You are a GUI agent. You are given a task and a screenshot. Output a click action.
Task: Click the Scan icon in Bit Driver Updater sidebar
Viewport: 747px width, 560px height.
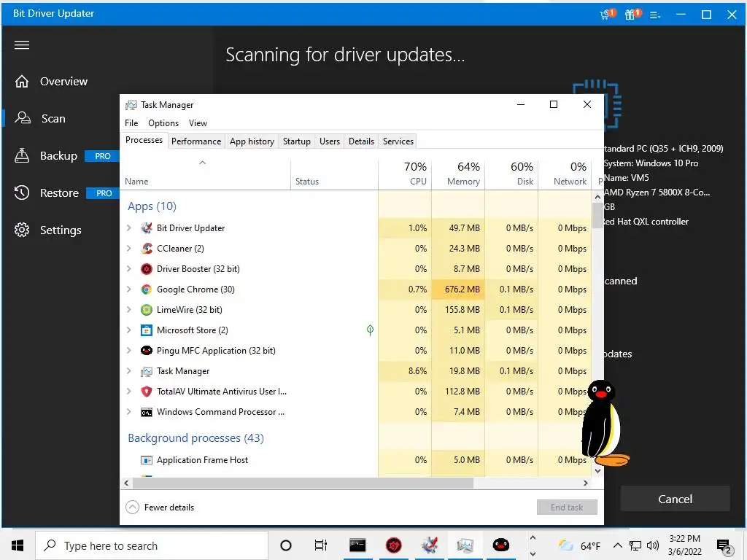tap(23, 118)
